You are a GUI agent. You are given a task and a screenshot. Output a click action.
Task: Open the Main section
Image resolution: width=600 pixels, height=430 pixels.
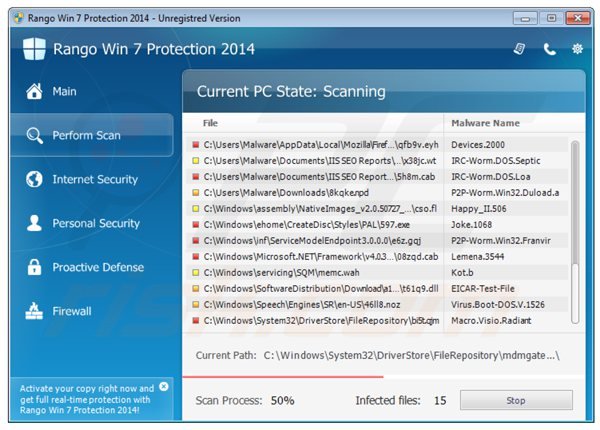(92, 91)
